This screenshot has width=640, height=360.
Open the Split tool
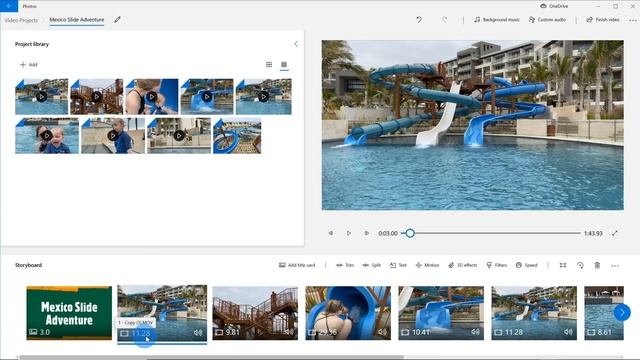[x=371, y=265]
